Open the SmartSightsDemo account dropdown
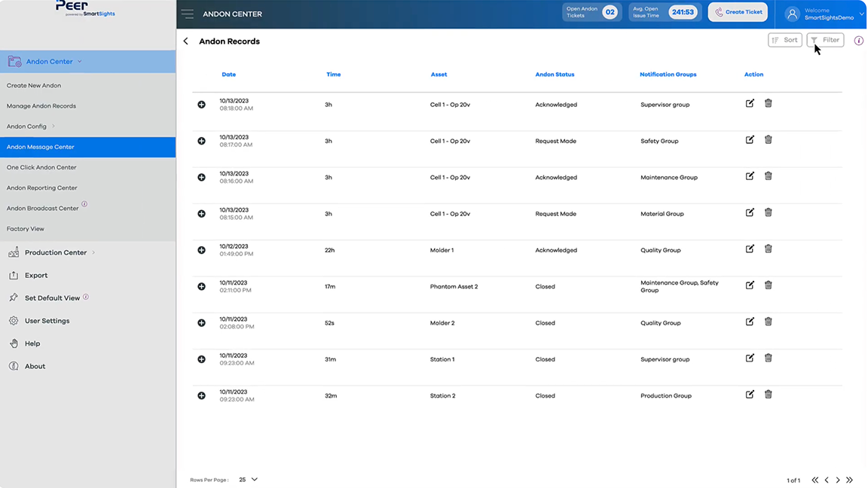868x488 pixels. tap(862, 14)
